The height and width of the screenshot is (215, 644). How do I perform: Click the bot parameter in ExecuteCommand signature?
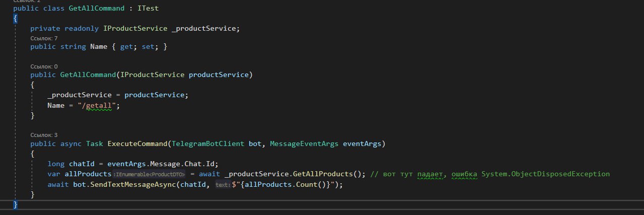pos(255,144)
